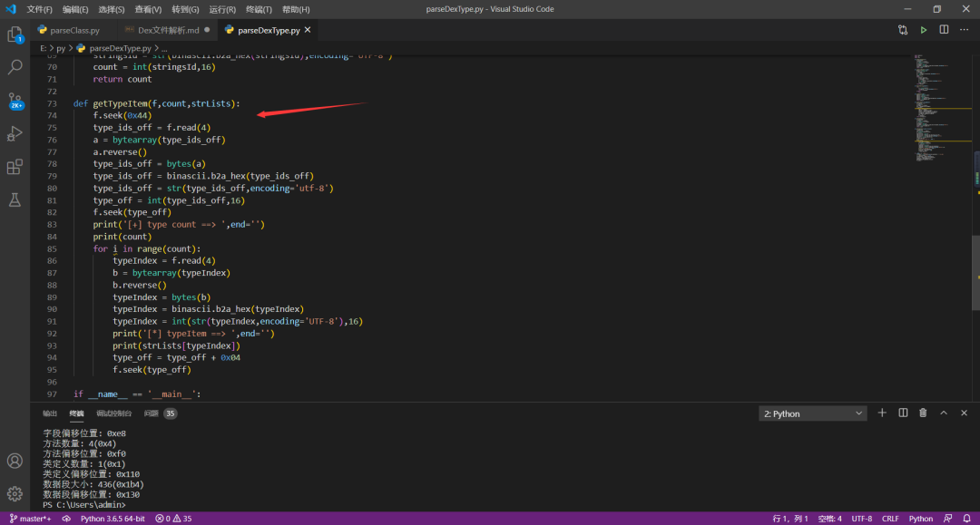This screenshot has height=525, width=980.
Task: Open the 运行(R) menu
Action: click(x=222, y=9)
